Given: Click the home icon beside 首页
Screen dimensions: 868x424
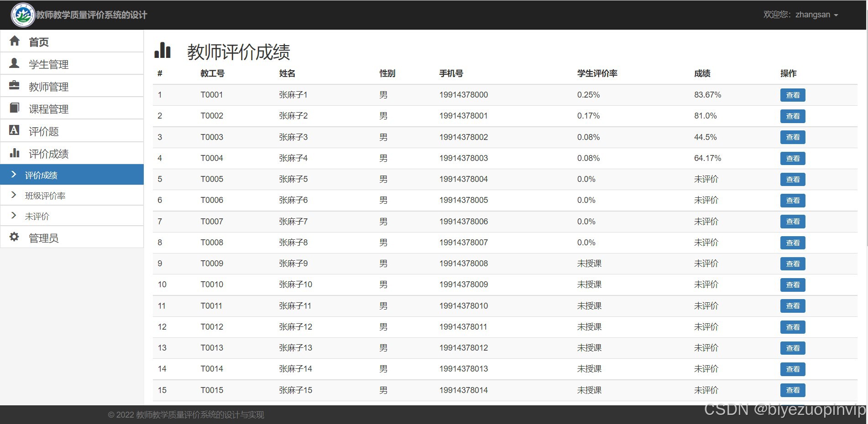Looking at the screenshot, I should 15,41.
